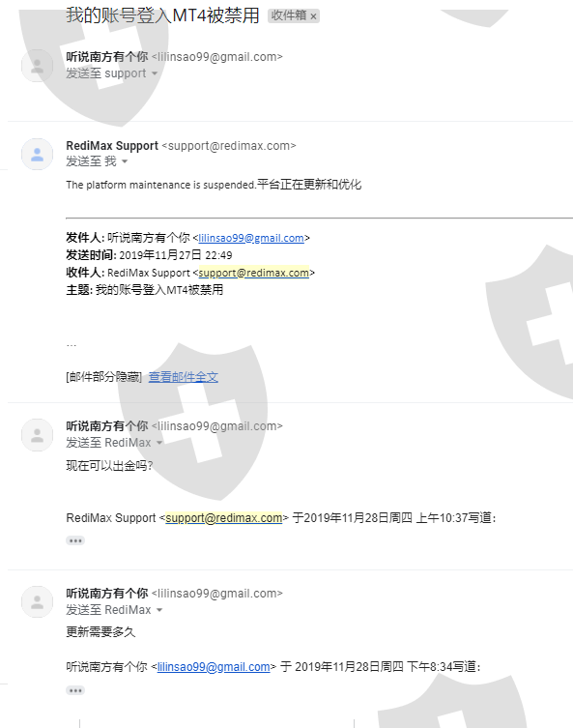Click lilinsao99@gmail.com link in last quote header

click(x=214, y=667)
